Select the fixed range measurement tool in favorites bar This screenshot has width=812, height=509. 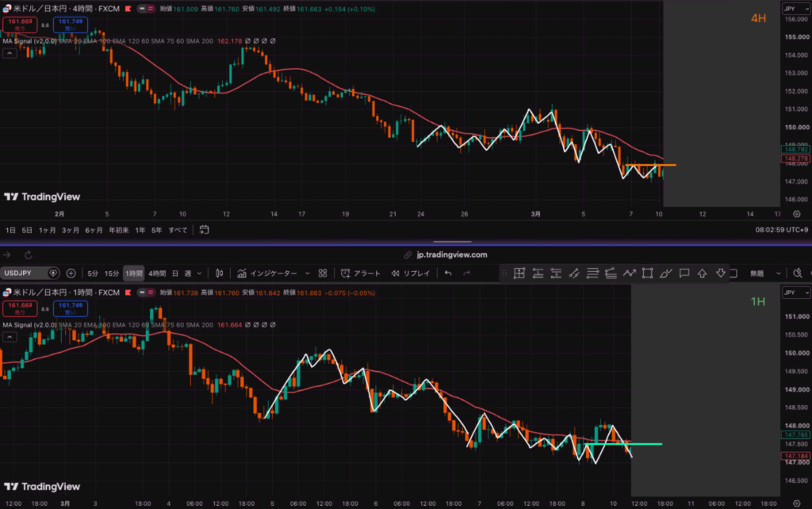[519, 273]
